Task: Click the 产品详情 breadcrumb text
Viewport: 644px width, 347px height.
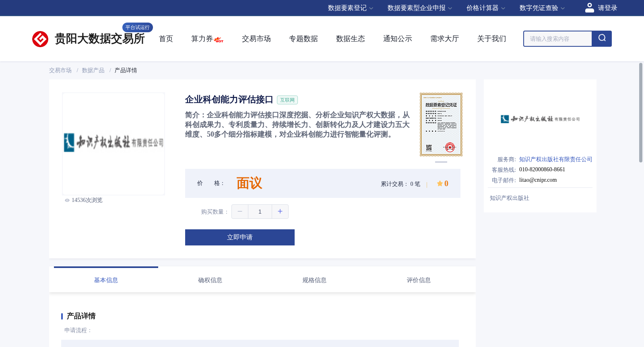Action: tap(126, 71)
